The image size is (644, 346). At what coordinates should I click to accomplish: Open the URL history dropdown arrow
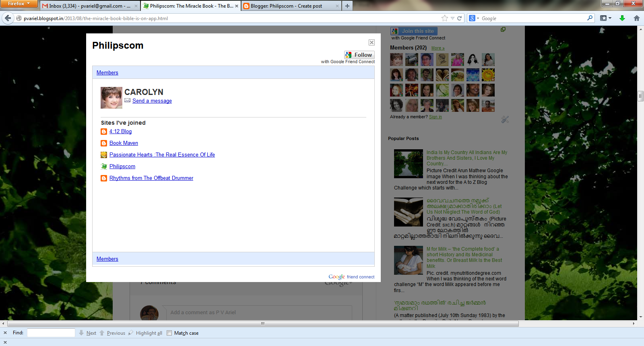[452, 19]
